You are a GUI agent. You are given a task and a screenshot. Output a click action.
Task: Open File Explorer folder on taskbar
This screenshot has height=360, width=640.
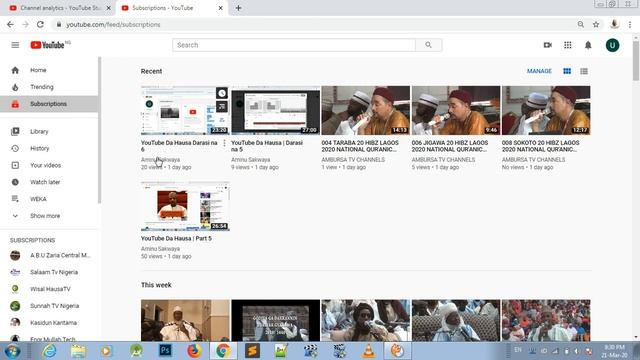(x=78, y=351)
